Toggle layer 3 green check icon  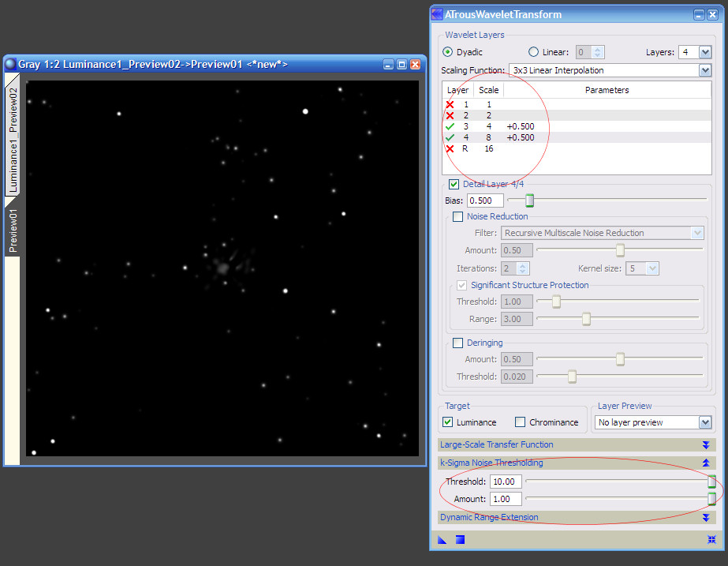pos(450,126)
